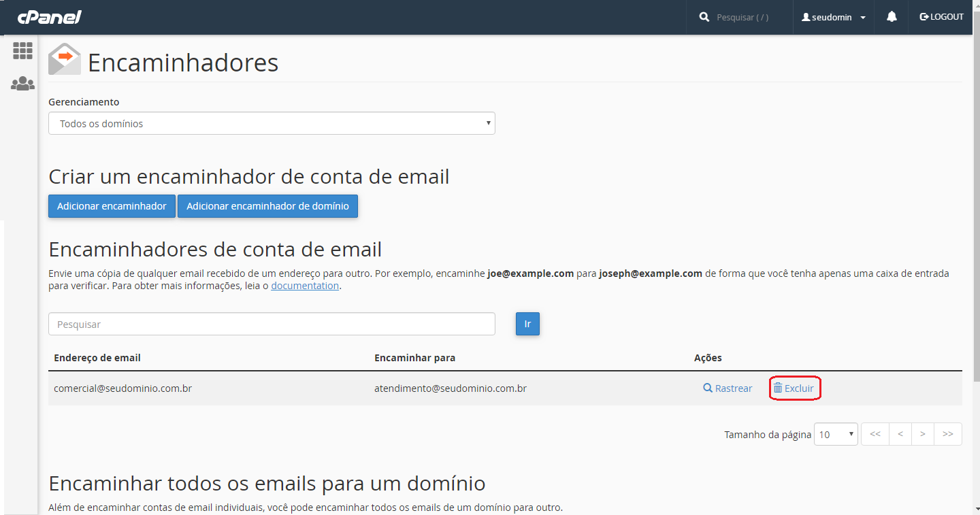Image resolution: width=980 pixels, height=515 pixels.
Task: Select atendimento@seudominio.com.br cell text
Action: coord(451,388)
